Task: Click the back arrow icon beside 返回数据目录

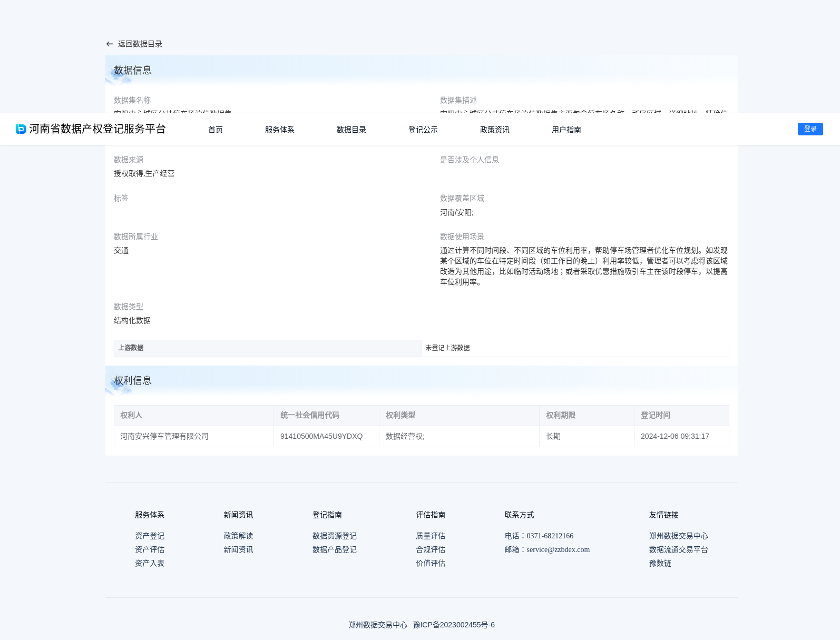Action: [110, 44]
